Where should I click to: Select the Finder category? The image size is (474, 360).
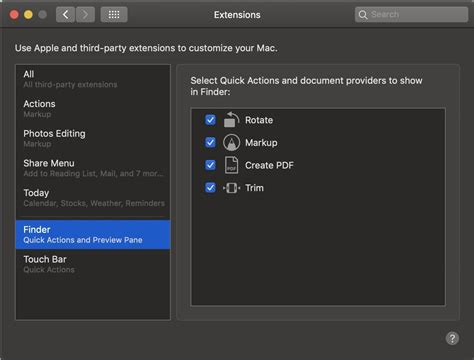click(93, 234)
